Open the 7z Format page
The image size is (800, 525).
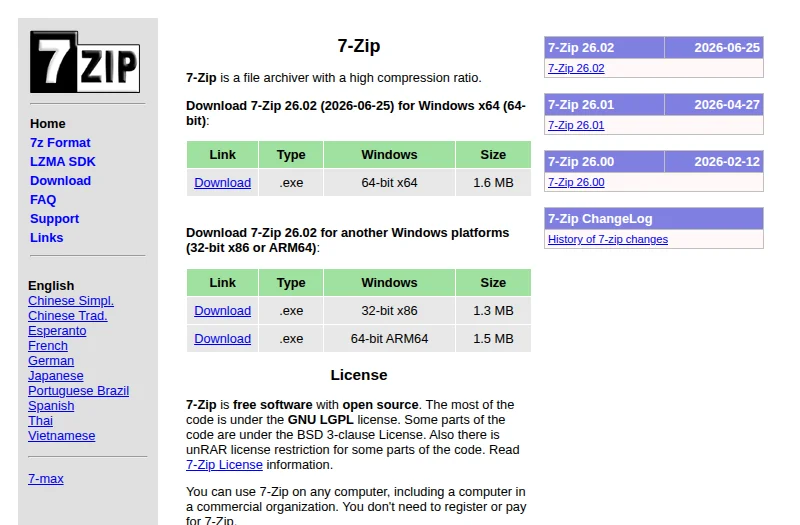pos(60,143)
